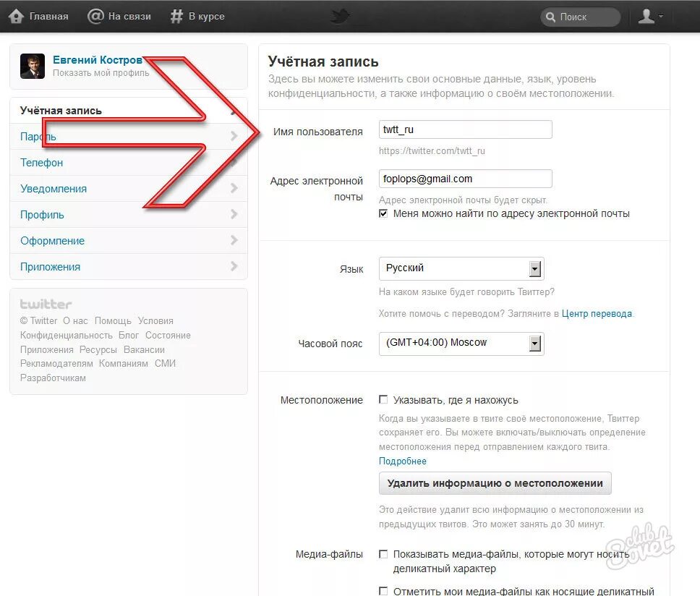Click the @ Connect icon
Screen dimensions: 700x596
(x=95, y=17)
